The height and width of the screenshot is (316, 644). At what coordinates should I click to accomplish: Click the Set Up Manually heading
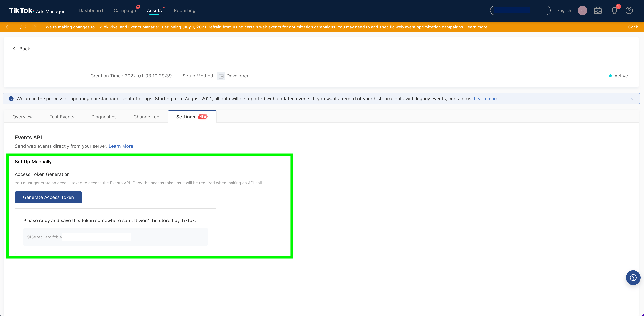(33, 162)
